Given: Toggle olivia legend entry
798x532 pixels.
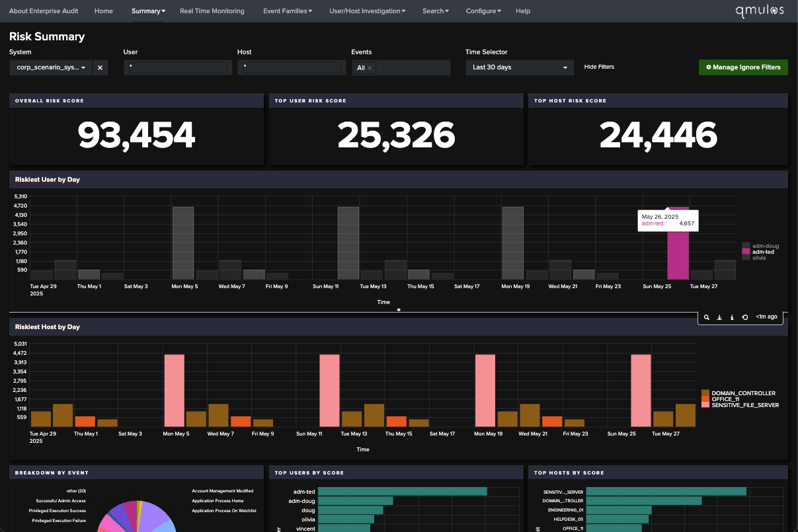Looking at the screenshot, I should pyautogui.click(x=755, y=258).
